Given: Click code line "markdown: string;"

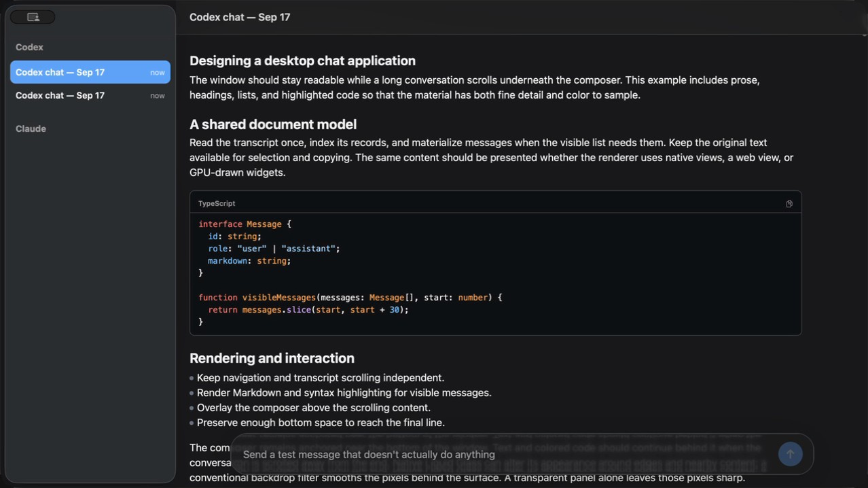Looking at the screenshot, I should tap(249, 261).
